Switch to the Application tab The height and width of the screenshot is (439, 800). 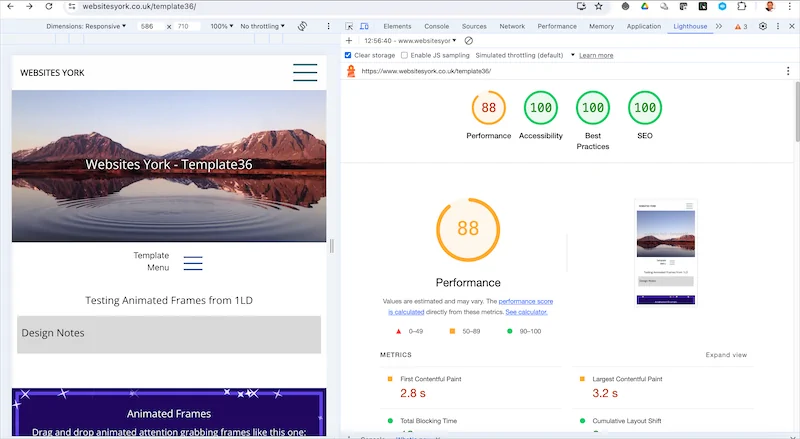point(644,26)
